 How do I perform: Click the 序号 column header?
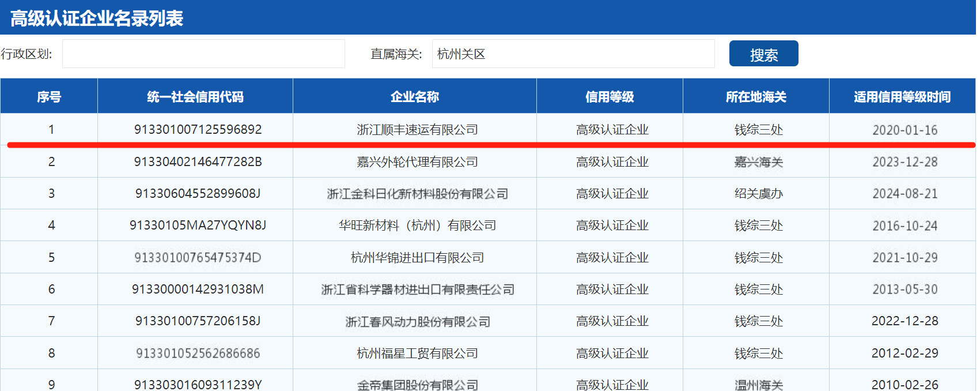pos(49,97)
